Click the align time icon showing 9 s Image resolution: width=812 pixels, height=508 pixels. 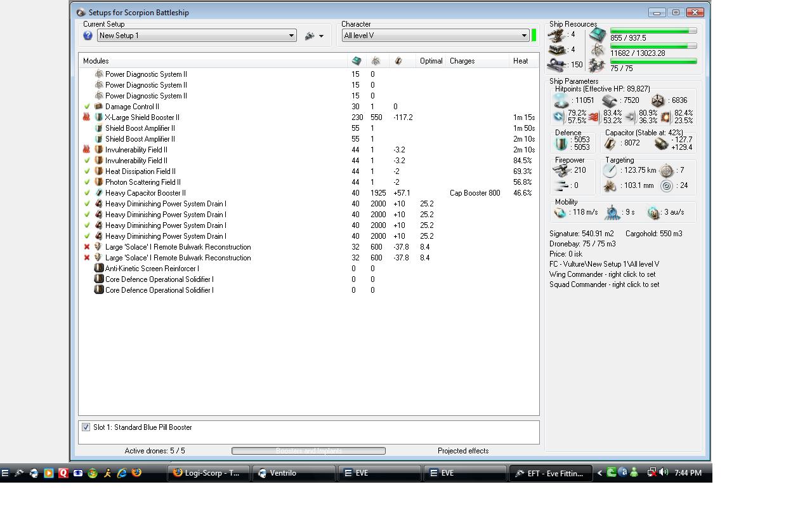tap(612, 213)
